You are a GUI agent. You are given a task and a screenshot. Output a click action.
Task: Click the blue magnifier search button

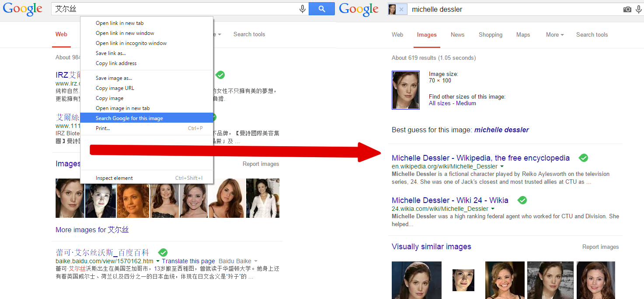point(321,9)
